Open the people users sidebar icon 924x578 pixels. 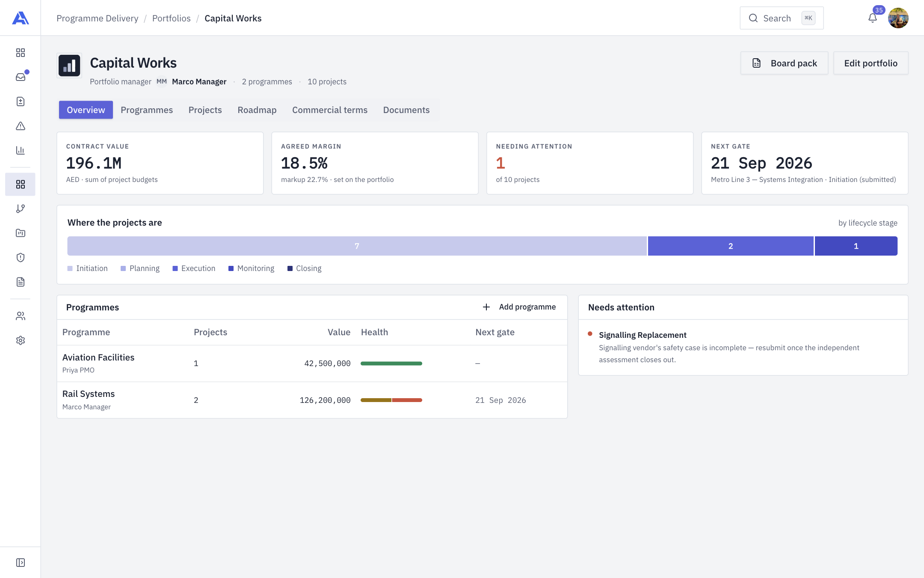pyautogui.click(x=21, y=316)
